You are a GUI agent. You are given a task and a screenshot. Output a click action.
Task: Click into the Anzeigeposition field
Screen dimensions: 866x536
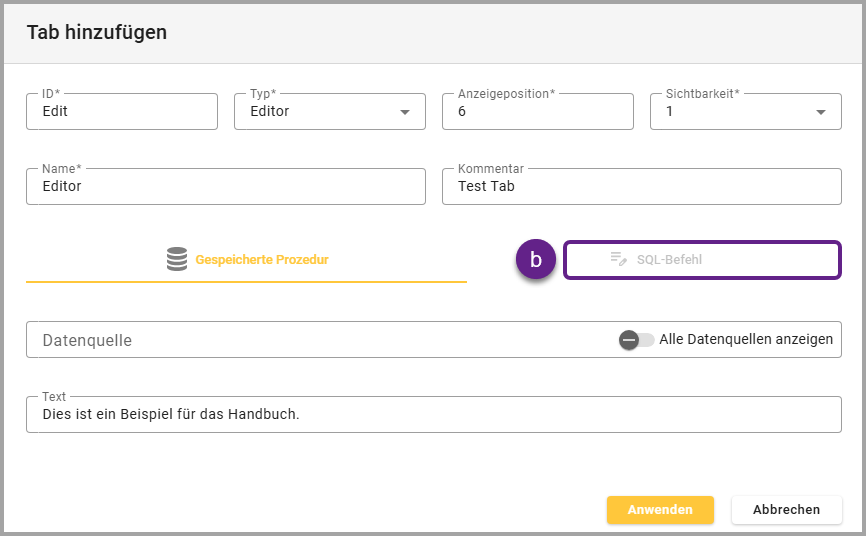[537, 112]
